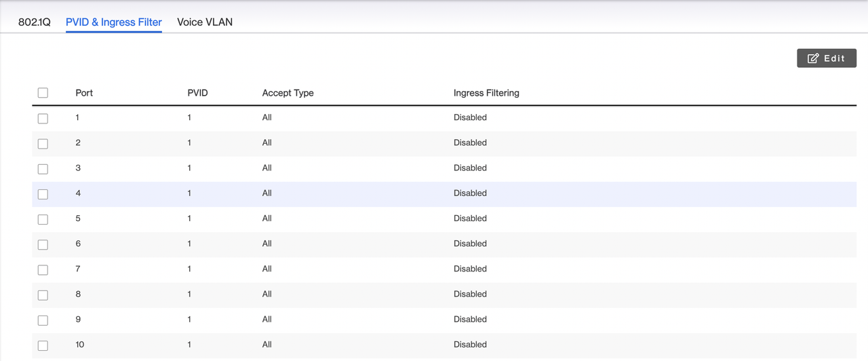Click the Port column header
This screenshot has height=361, width=868.
84,93
